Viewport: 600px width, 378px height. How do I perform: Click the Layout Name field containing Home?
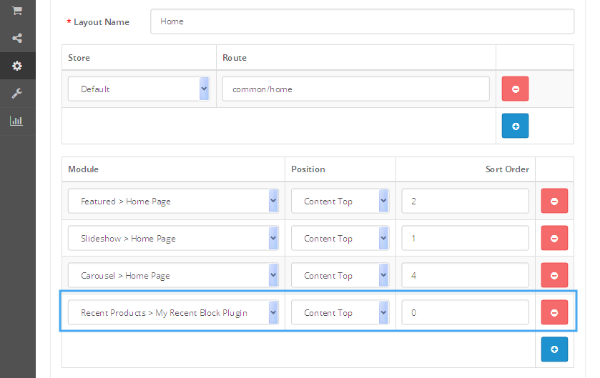pyautogui.click(x=362, y=21)
